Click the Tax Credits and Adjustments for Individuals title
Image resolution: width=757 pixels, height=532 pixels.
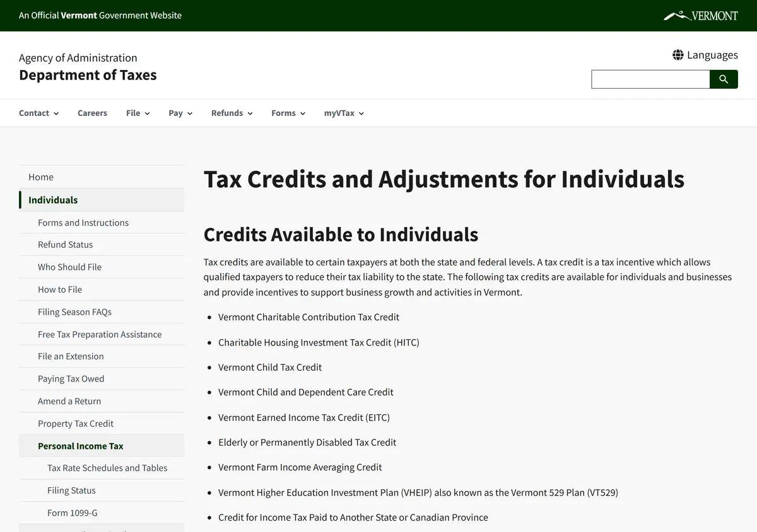point(444,179)
